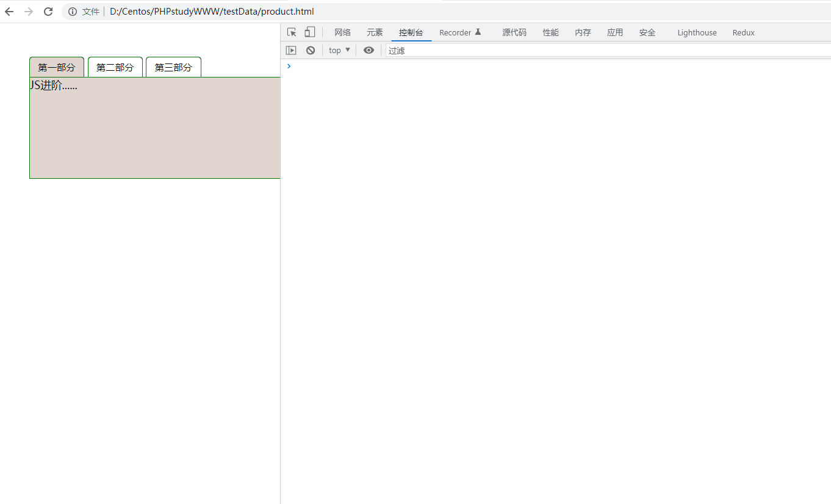Open the 安全 tab
The height and width of the screenshot is (504, 831).
[x=647, y=33]
